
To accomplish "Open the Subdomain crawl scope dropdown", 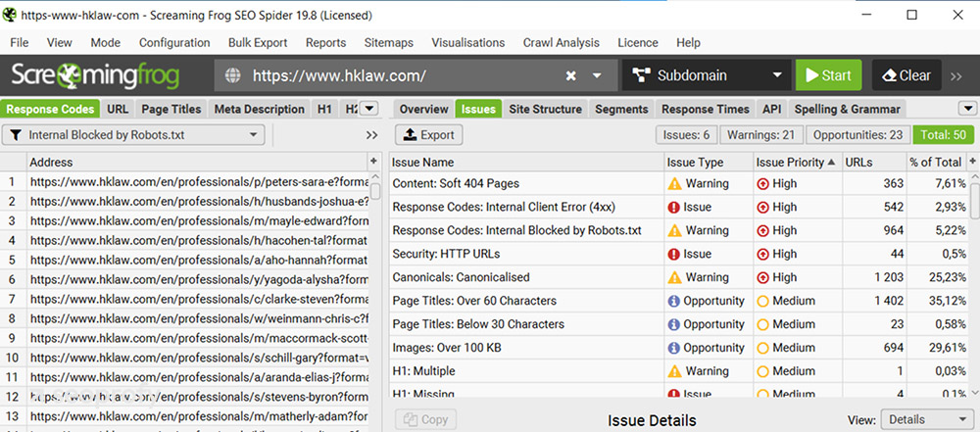I will coord(707,75).
